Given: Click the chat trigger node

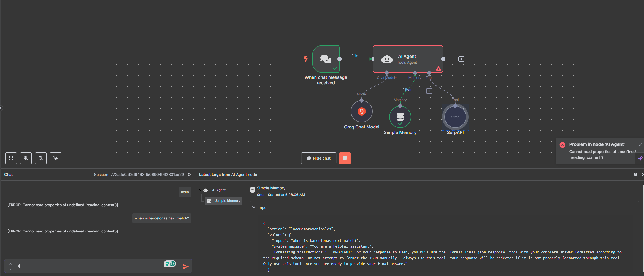Looking at the screenshot, I should [x=326, y=59].
